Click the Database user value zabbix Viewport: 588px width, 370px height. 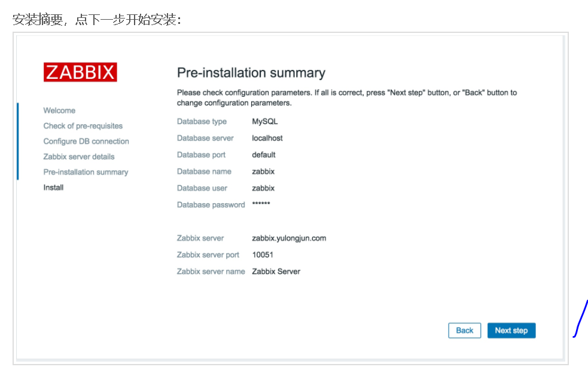tap(263, 188)
